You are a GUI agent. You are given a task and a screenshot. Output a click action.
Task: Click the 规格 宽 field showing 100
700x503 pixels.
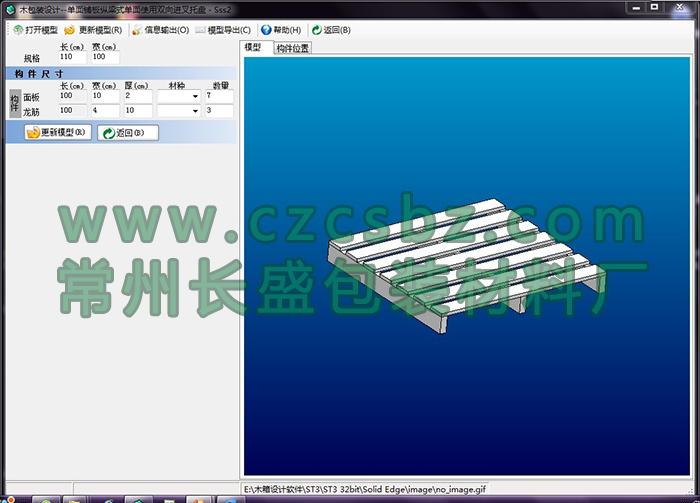coord(105,57)
